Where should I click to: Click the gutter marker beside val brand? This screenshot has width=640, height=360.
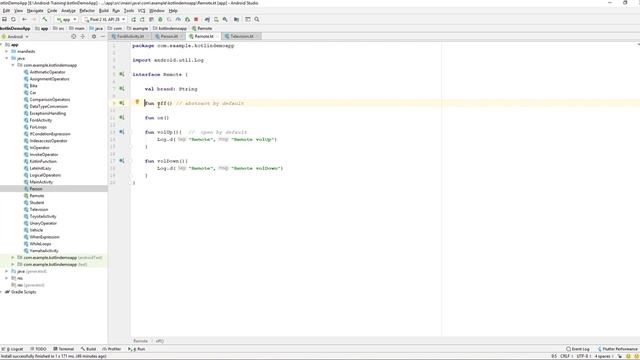pos(122,89)
